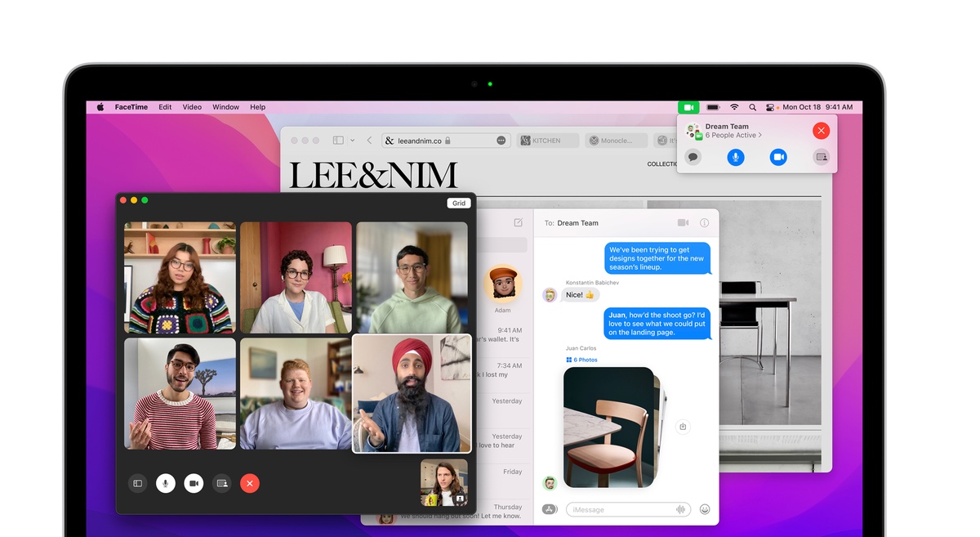This screenshot has height=537, width=980.
Task: Start a video call from the Messages conversation header
Action: [683, 222]
